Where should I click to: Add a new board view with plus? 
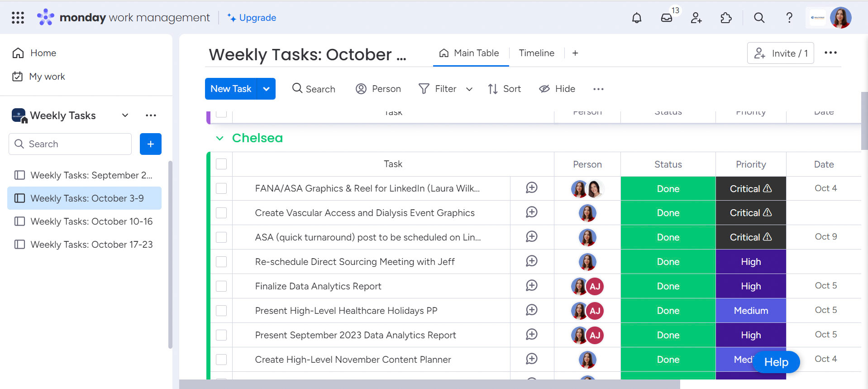(x=575, y=53)
